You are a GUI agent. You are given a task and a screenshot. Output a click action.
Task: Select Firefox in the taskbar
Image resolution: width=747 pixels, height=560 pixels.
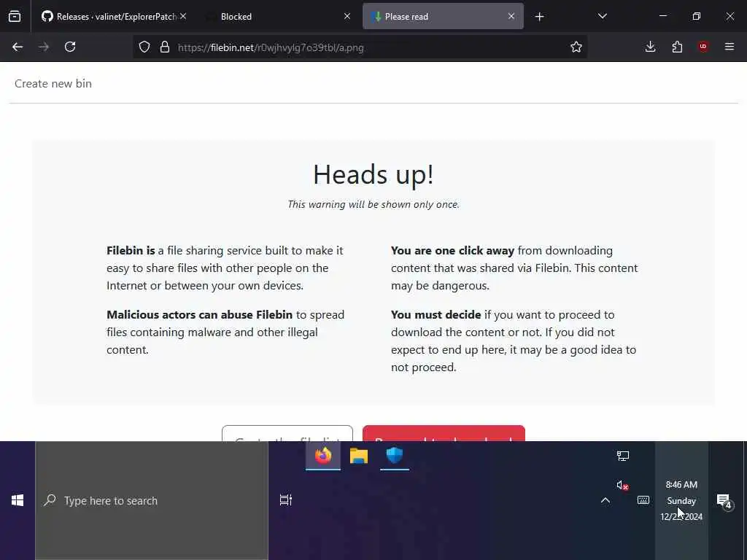pos(323,456)
